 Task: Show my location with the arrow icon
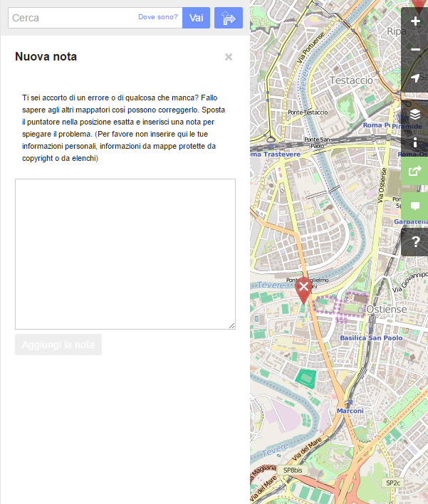[415, 78]
